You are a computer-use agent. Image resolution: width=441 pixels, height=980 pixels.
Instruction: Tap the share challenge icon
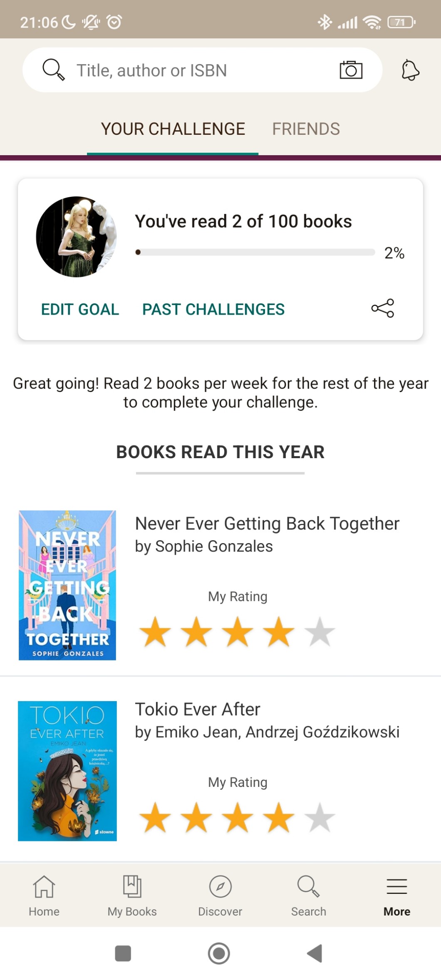pos(382,308)
